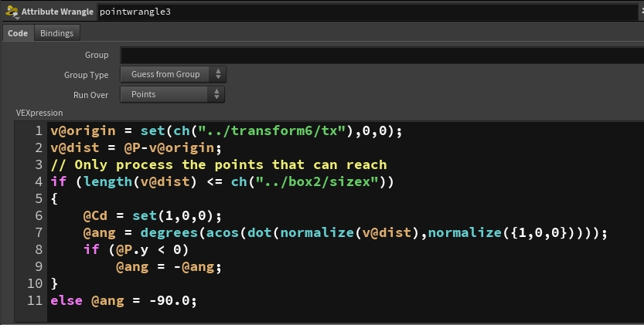644x325 pixels.
Task: Click the VEXpression parameter label
Action: [39, 113]
